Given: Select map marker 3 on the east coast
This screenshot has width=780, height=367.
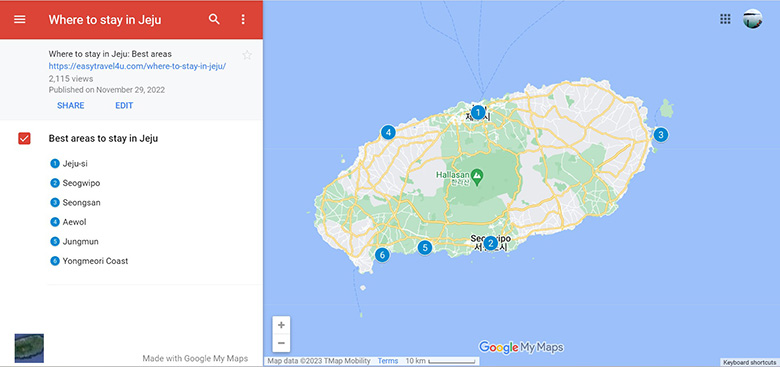Looking at the screenshot, I should (661, 134).
